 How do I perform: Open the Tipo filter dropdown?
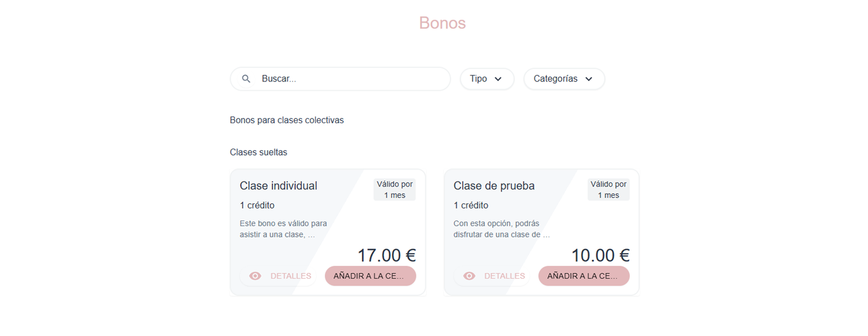point(486,79)
